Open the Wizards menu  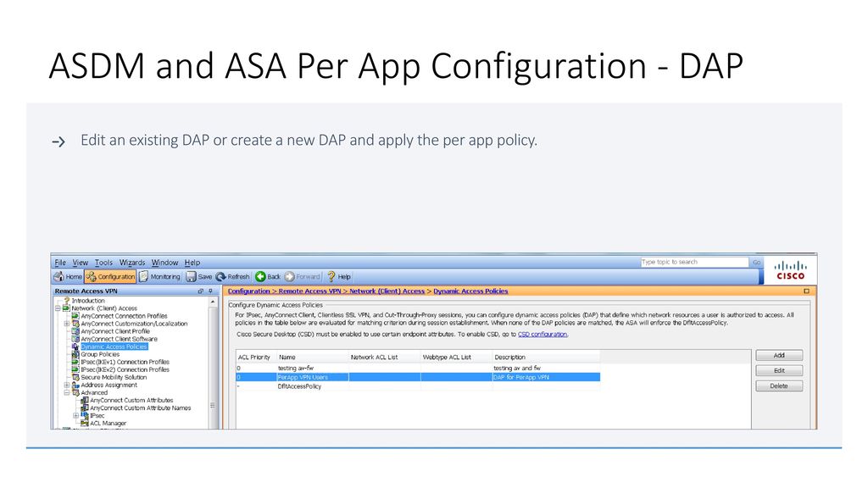(132, 263)
